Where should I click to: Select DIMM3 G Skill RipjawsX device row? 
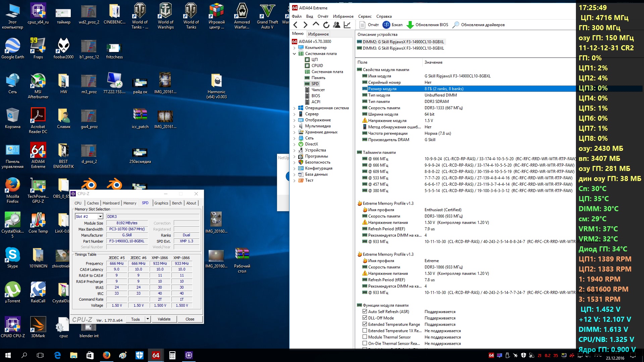(403, 48)
